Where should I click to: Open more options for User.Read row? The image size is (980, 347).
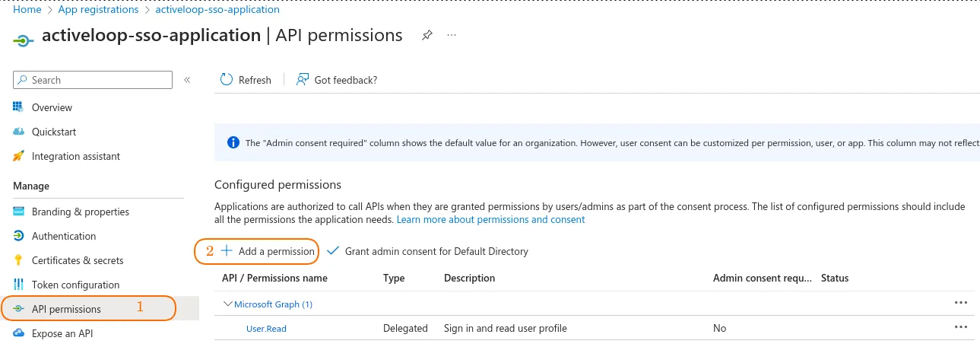(961, 327)
